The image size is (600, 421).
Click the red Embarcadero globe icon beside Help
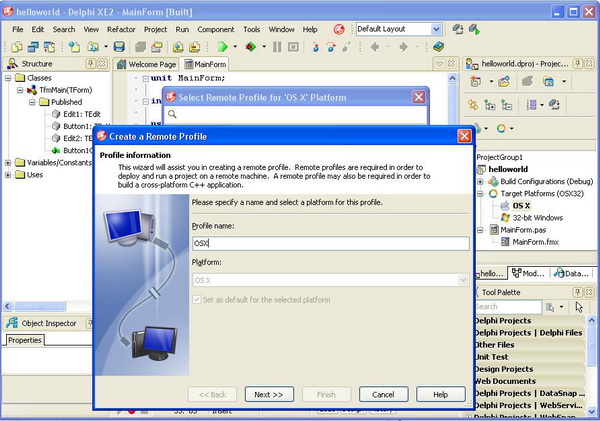(x=339, y=29)
